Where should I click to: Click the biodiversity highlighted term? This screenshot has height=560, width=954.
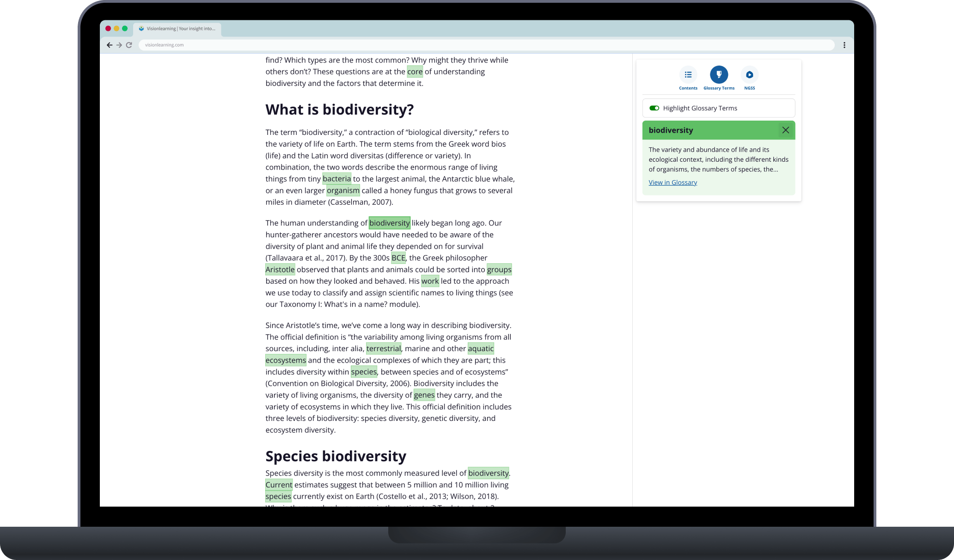[389, 223]
